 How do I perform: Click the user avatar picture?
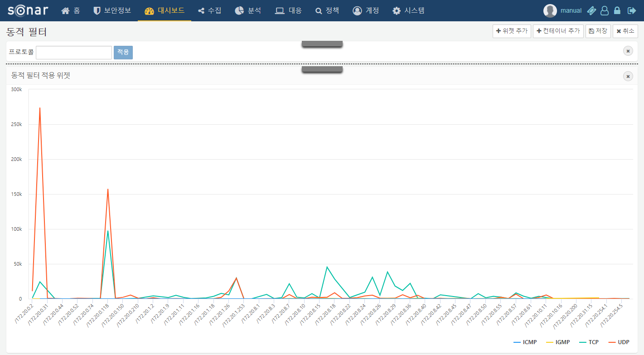tap(550, 10)
